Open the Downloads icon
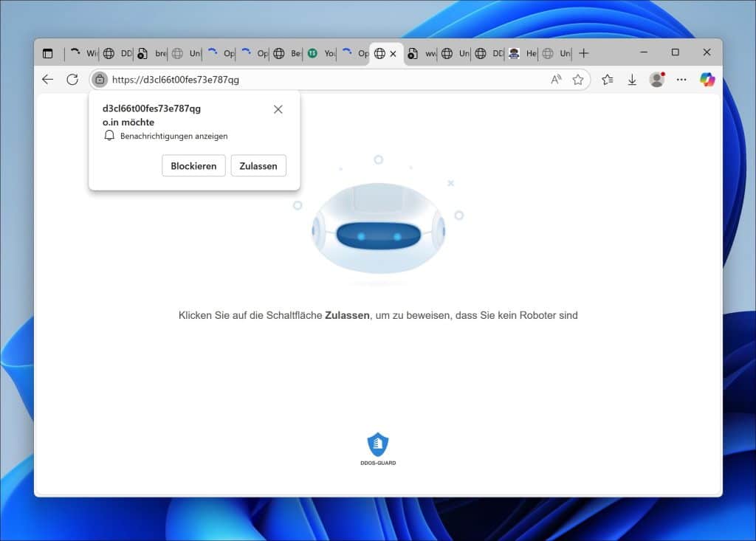The width and height of the screenshot is (756, 541). click(632, 80)
